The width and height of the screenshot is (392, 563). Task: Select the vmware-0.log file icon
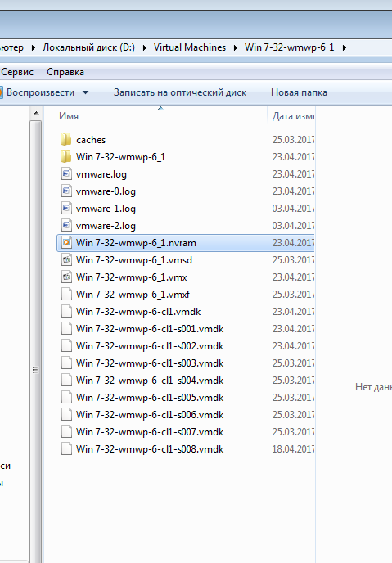pos(66,191)
